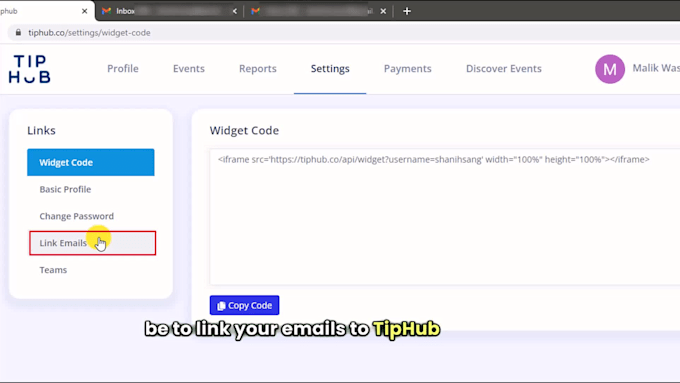Open Change Password settings
The height and width of the screenshot is (383, 680).
[76, 216]
